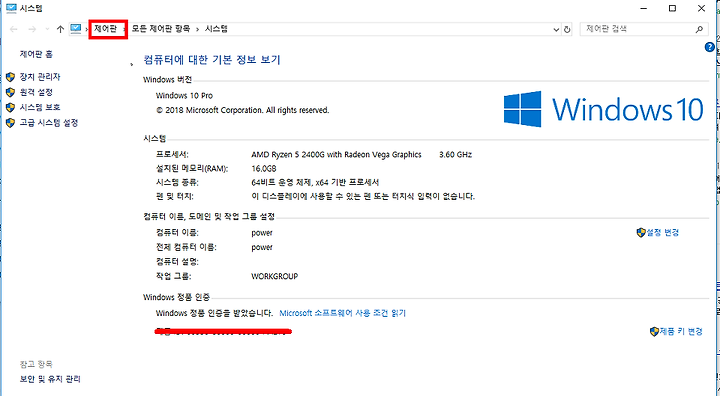Open 원격 설정 link
Image resolution: width=720 pixels, height=396 pixels.
tap(36, 92)
